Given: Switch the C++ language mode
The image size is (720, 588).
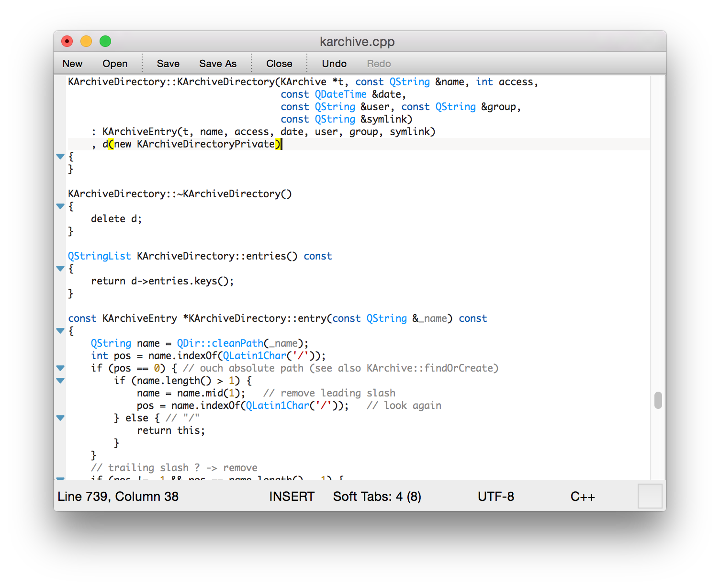Looking at the screenshot, I should 583,497.
